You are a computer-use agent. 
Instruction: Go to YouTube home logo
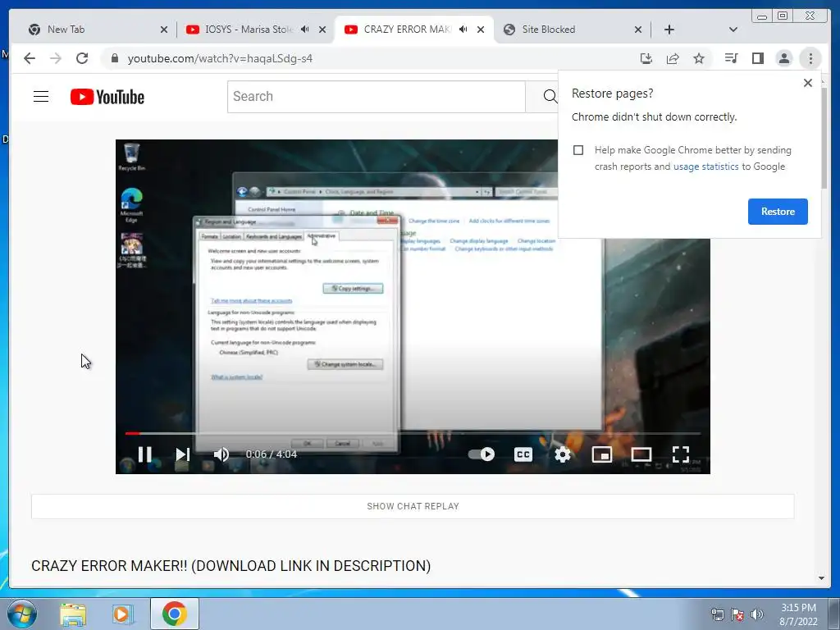[107, 97]
